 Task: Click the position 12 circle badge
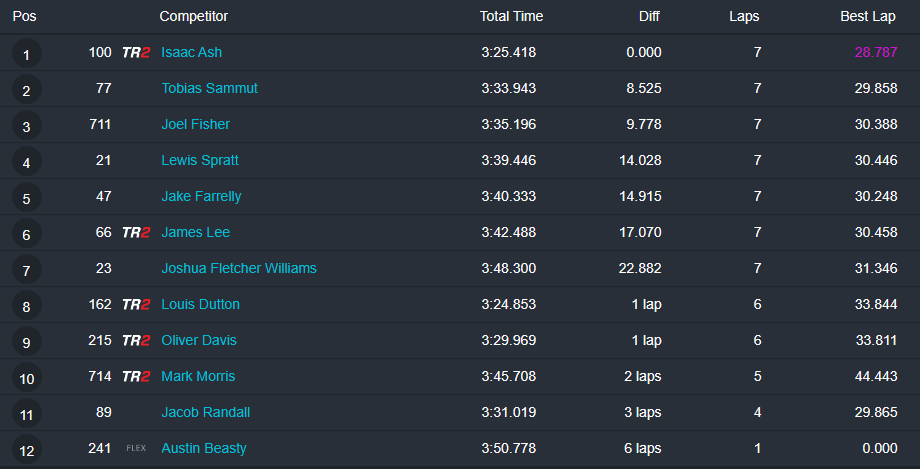click(x=26, y=450)
